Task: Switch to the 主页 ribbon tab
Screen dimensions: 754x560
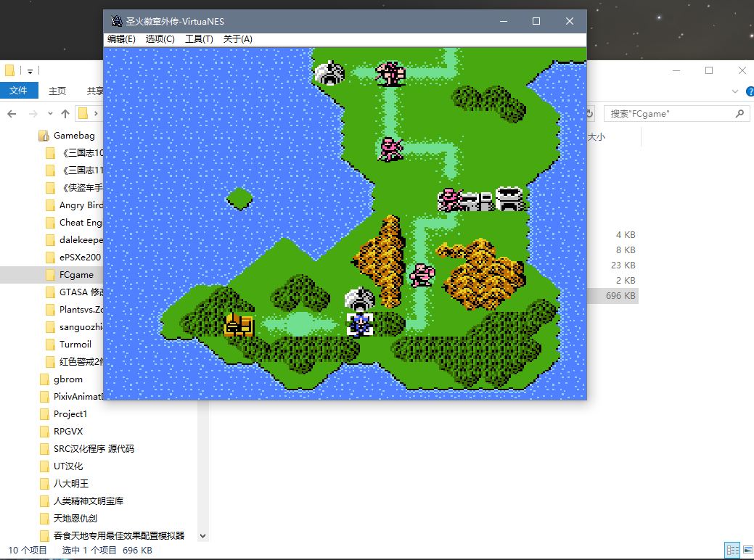Action: point(57,91)
